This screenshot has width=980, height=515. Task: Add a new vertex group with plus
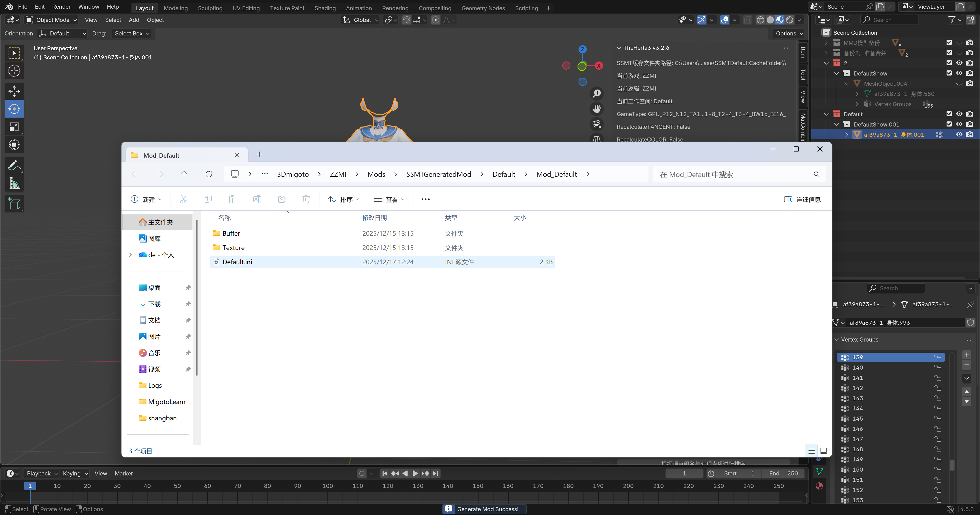967,355
